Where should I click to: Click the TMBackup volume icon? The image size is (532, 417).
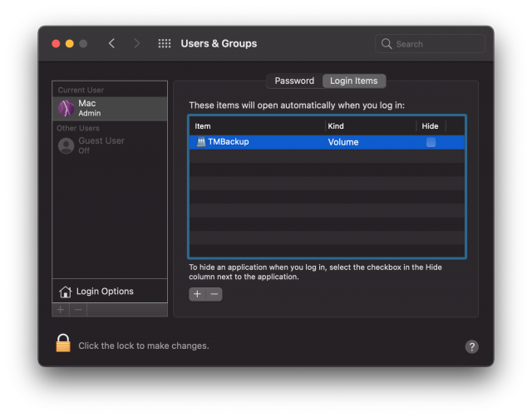201,142
